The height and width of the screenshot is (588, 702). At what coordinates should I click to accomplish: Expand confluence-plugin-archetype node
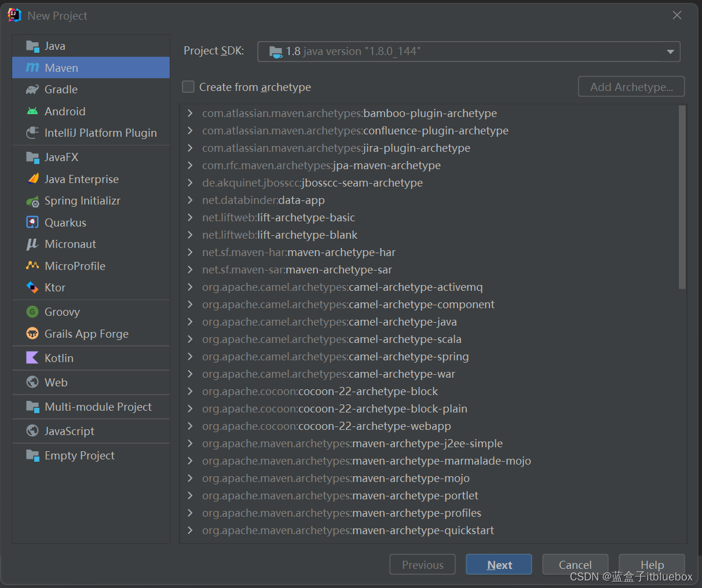click(x=190, y=130)
